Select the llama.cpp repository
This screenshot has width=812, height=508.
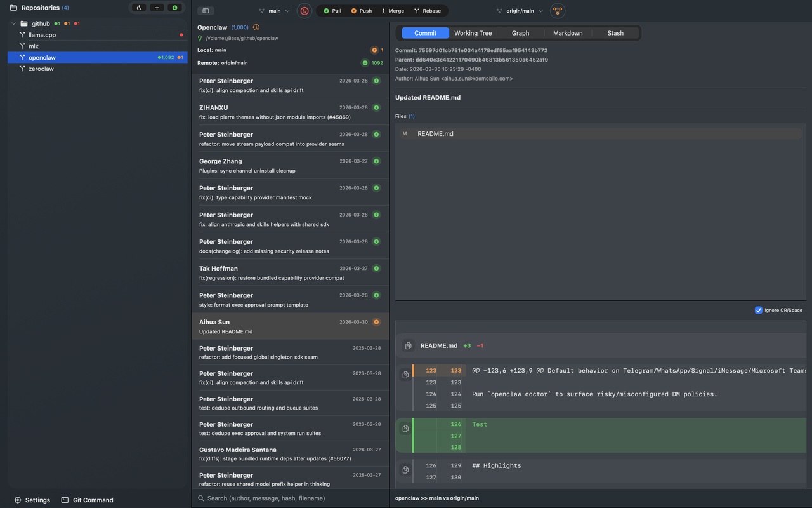(42, 35)
